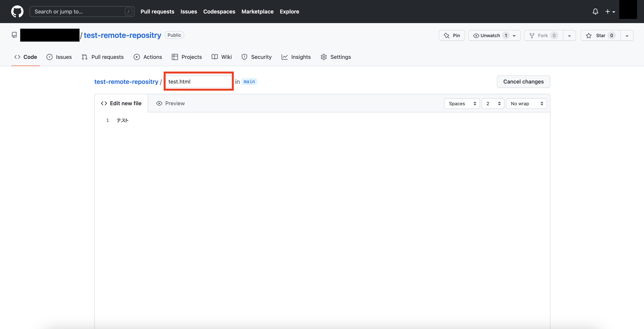644x329 pixels.
Task: Open notifications bell
Action: (595, 12)
